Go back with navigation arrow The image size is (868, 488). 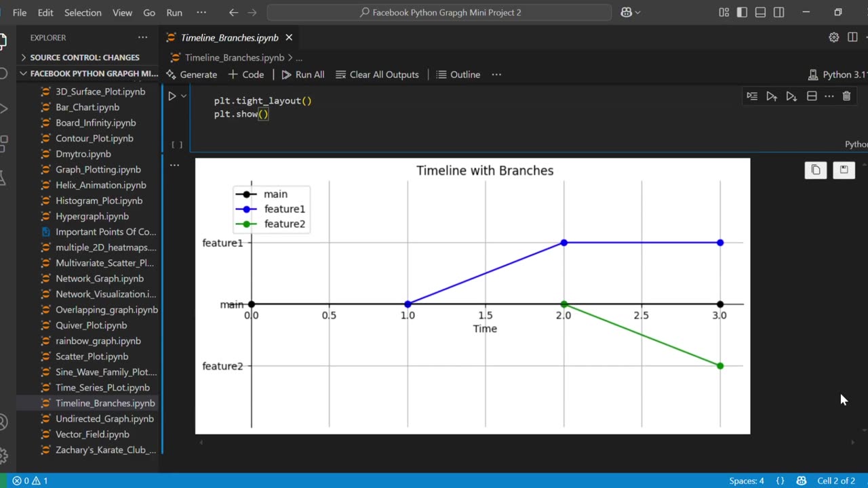[233, 12]
